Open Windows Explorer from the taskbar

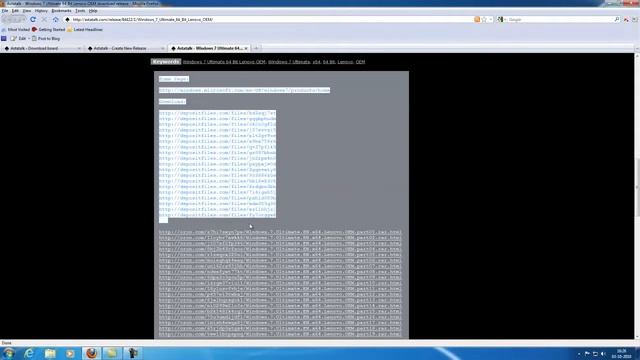(50, 353)
